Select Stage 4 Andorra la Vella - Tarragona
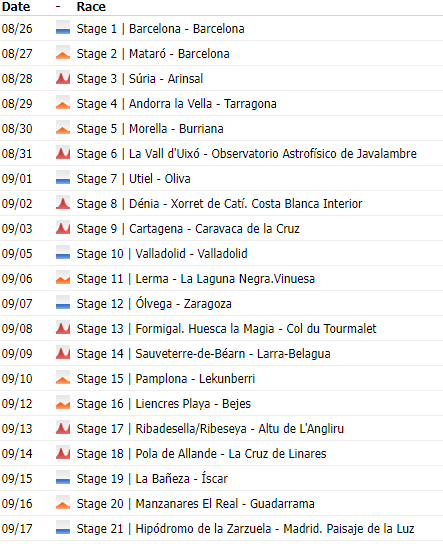The image size is (443, 550). [x=176, y=104]
